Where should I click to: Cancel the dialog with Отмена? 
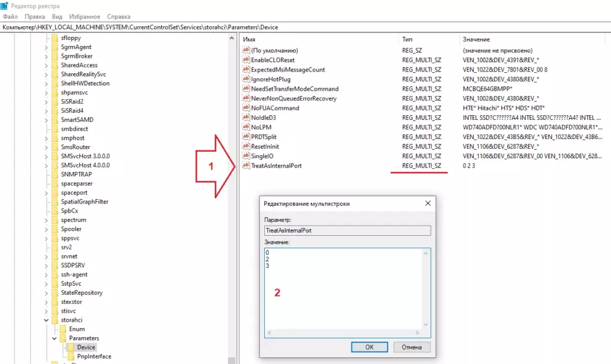(x=412, y=347)
